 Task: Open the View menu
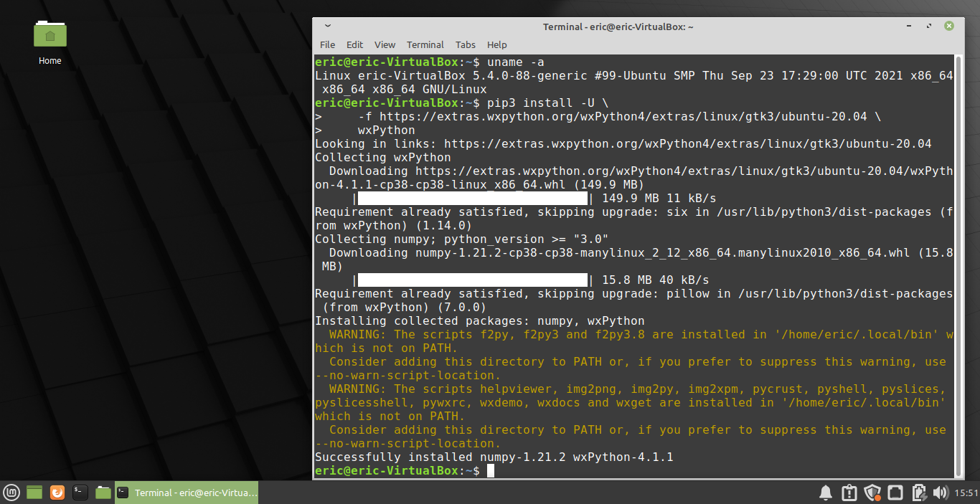pyautogui.click(x=385, y=44)
